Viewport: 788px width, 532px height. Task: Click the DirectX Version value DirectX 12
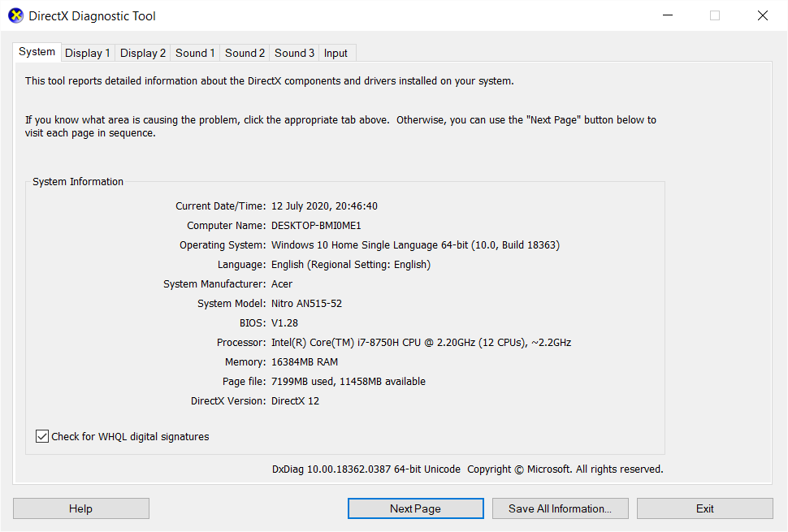[x=295, y=401]
